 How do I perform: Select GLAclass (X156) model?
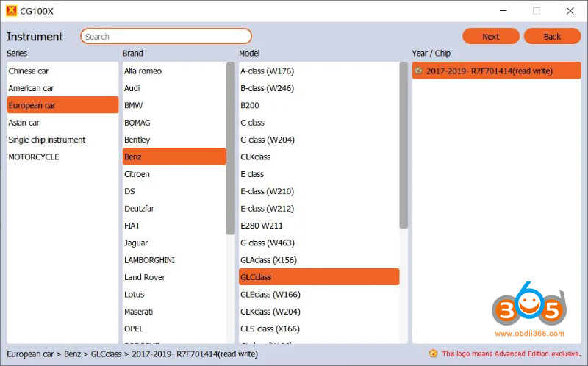[319, 260]
